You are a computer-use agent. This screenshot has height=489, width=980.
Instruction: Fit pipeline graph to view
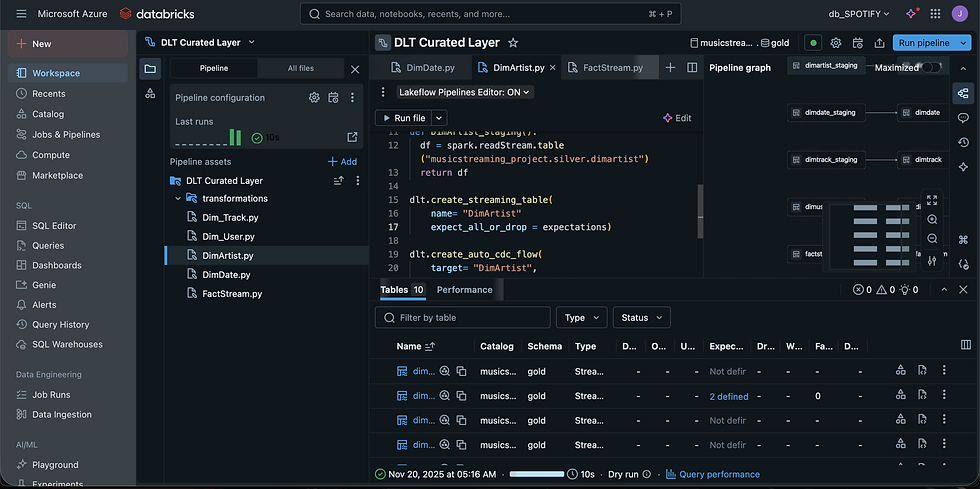click(932, 200)
